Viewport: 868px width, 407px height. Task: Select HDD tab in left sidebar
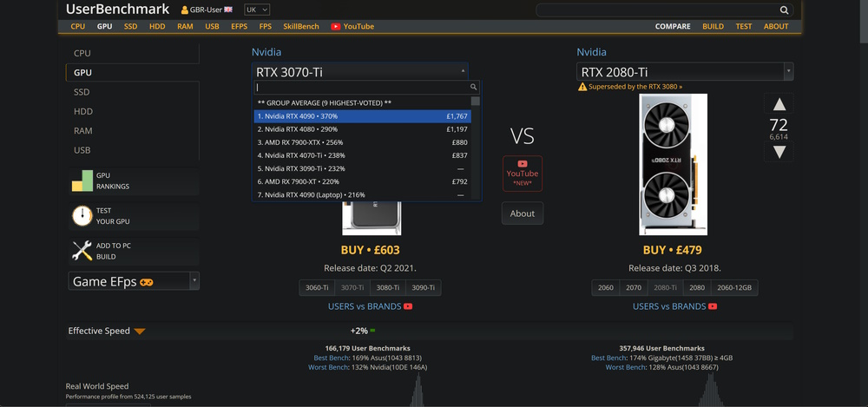tap(132, 111)
